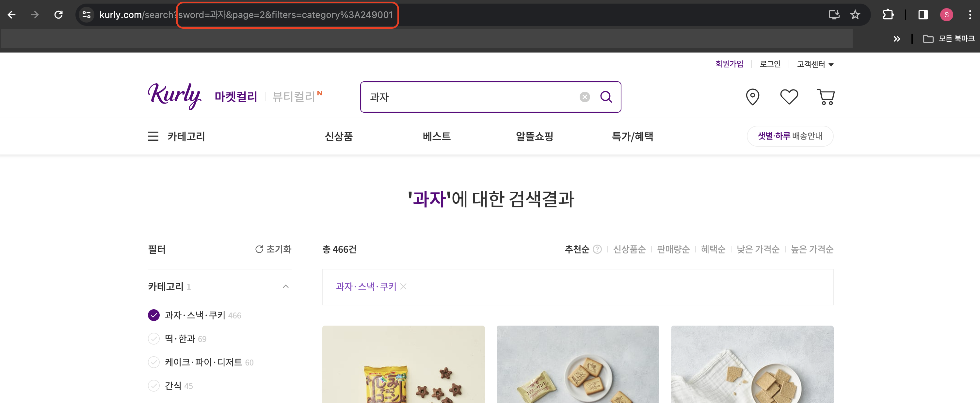This screenshot has width=980, height=403.
Task: Go to the 베스트 tab
Action: click(x=436, y=136)
